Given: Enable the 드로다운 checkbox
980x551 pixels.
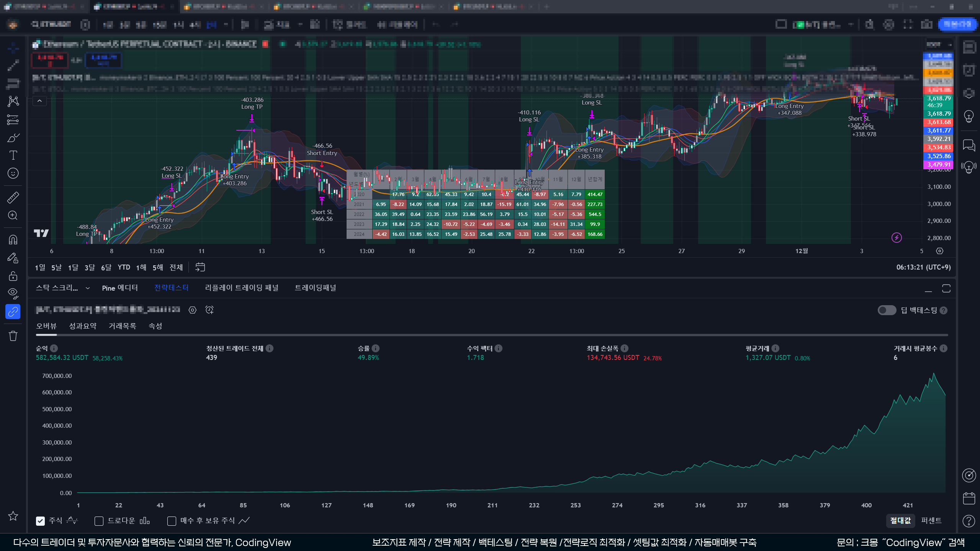Looking at the screenshot, I should 99,521.
